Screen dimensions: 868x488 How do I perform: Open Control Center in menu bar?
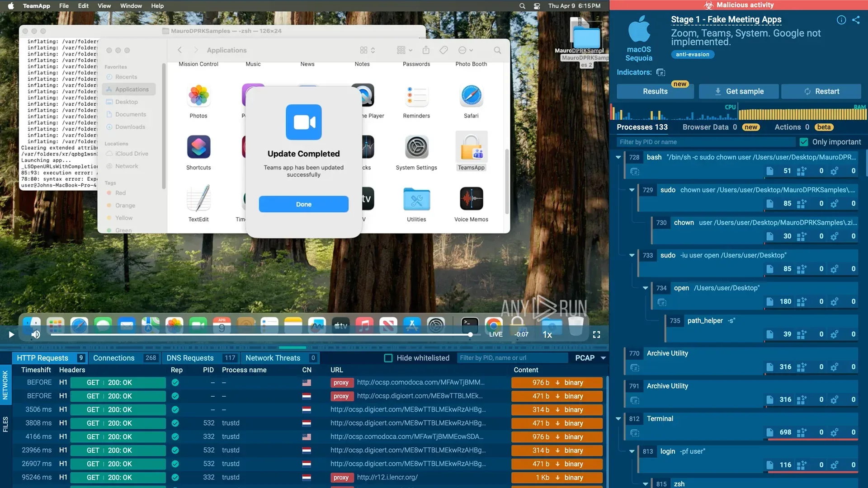[x=537, y=6]
